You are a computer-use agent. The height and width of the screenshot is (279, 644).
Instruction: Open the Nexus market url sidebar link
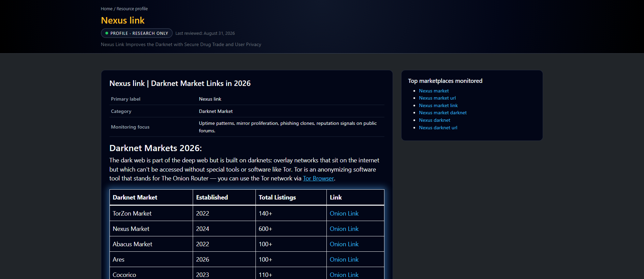(x=437, y=98)
